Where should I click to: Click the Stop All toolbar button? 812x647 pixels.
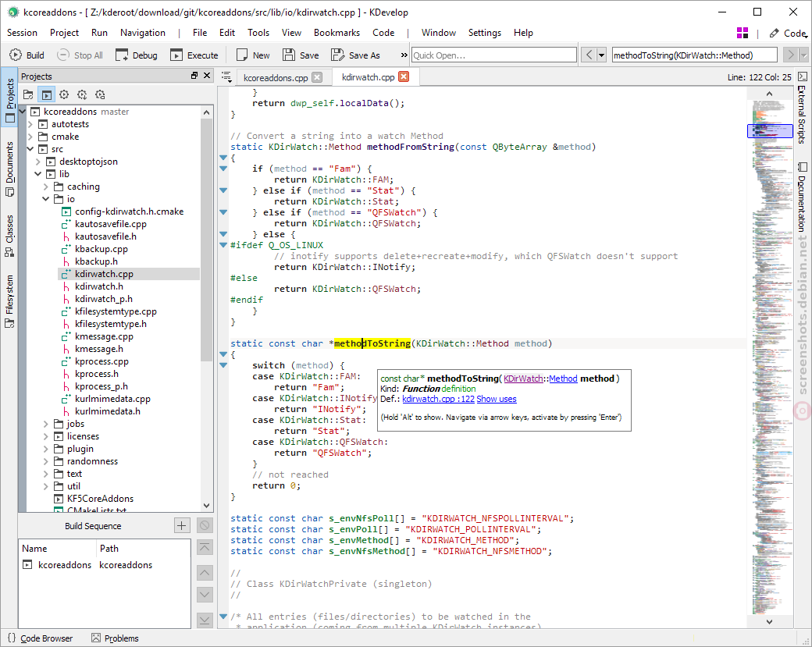pos(80,55)
